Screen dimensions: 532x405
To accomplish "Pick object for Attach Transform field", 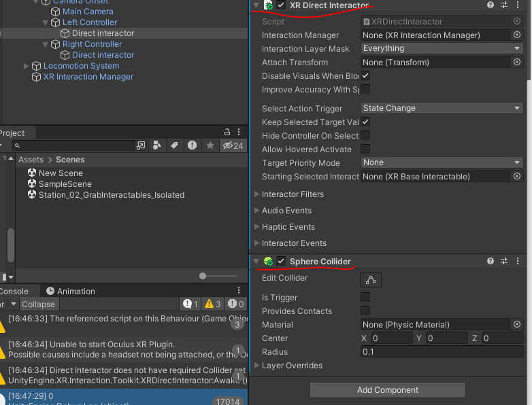I will 517,62.
